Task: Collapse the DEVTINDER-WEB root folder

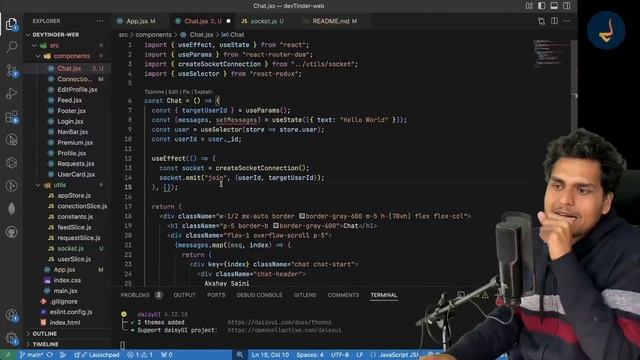Action: pyautogui.click(x=56, y=35)
